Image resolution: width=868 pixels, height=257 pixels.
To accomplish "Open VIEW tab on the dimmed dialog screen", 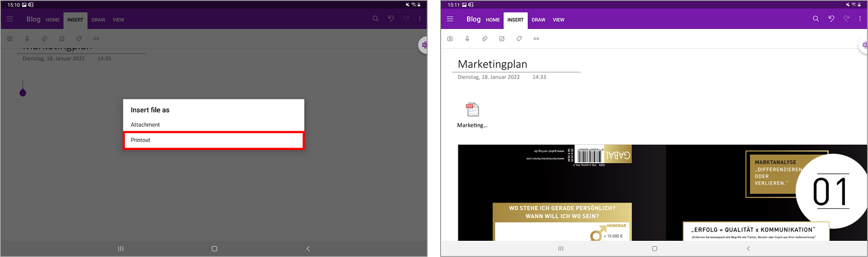I will point(119,20).
